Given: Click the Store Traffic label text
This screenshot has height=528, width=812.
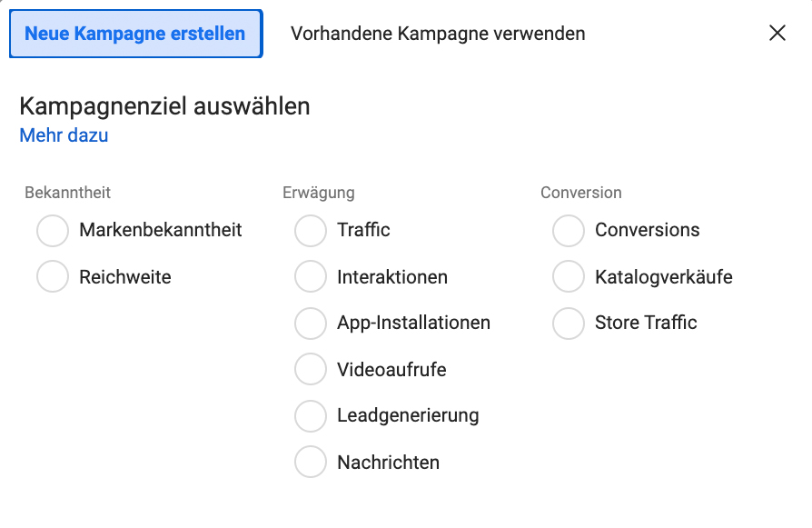Looking at the screenshot, I should (646, 323).
